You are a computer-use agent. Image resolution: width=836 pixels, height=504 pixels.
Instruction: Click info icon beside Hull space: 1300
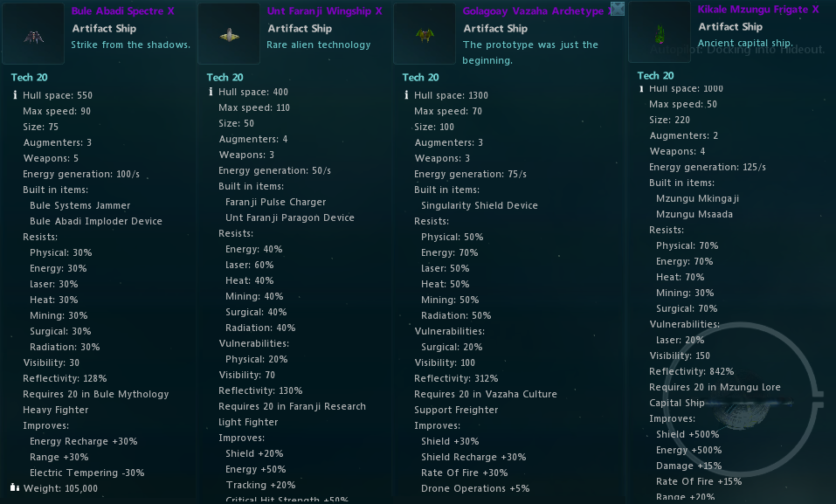[x=406, y=95]
